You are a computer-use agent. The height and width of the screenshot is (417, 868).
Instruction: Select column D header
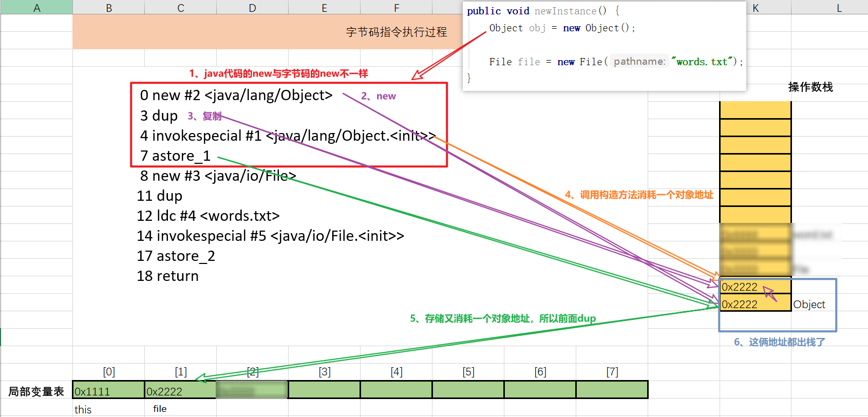click(253, 7)
